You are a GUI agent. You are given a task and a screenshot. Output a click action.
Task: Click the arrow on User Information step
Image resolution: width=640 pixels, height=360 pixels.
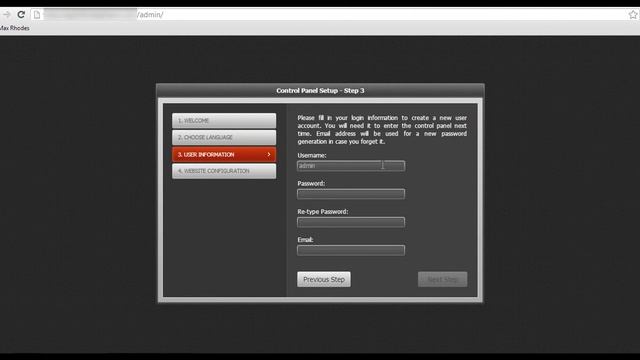[x=269, y=154]
